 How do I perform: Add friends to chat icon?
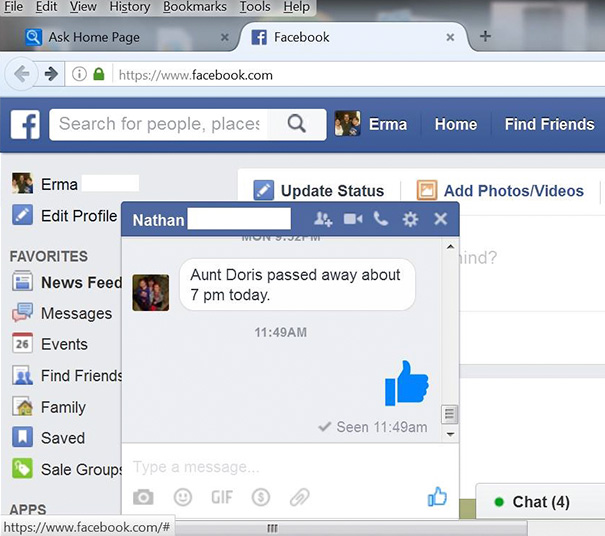click(x=322, y=219)
